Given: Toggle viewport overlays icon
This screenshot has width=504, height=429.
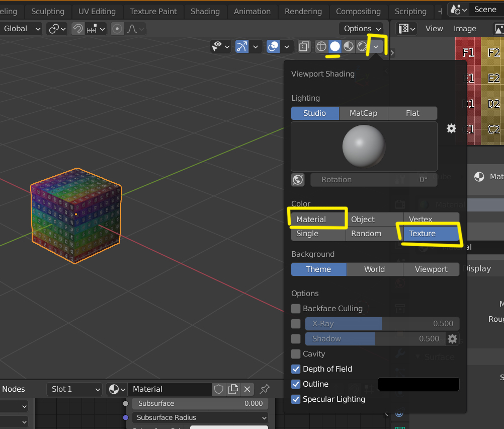Looking at the screenshot, I should [273, 47].
